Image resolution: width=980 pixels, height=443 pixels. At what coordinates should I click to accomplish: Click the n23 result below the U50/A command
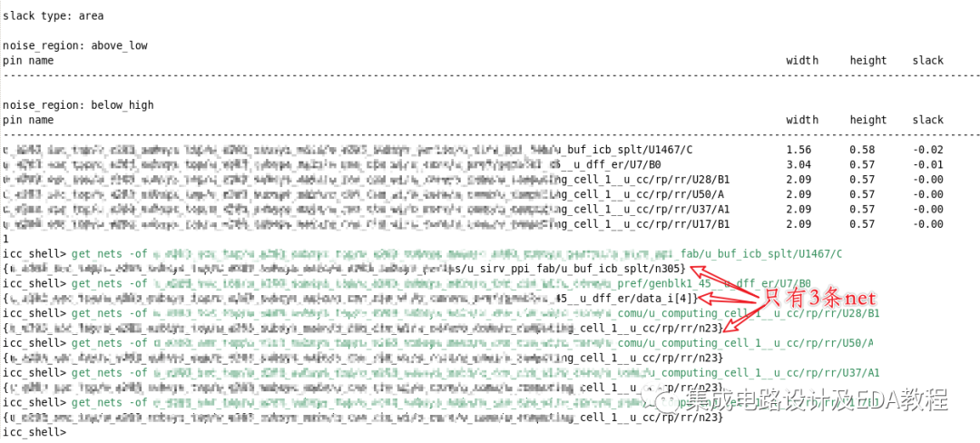363,358
